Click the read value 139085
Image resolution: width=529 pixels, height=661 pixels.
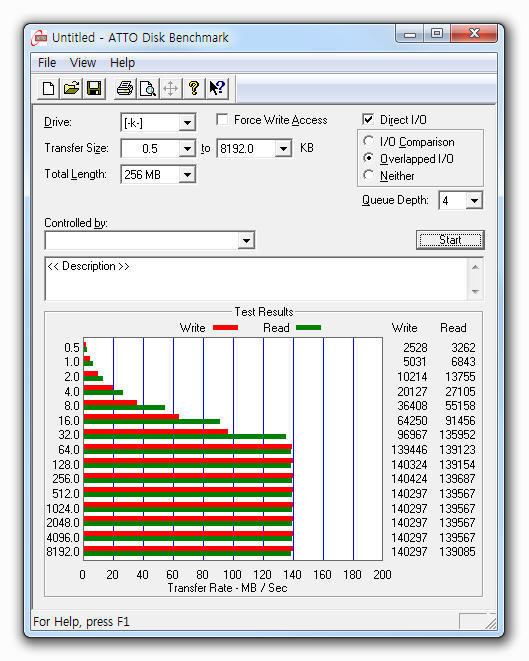pos(457,552)
